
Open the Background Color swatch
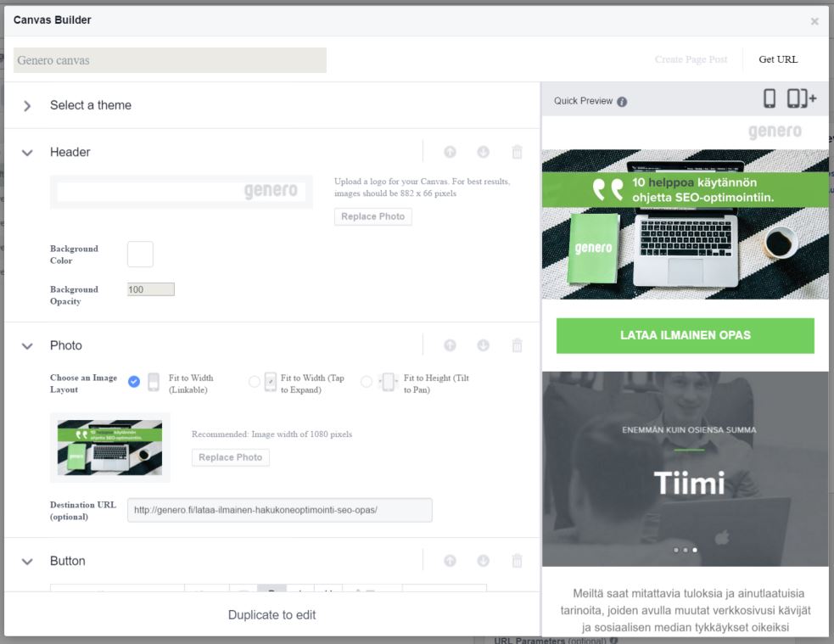click(140, 254)
